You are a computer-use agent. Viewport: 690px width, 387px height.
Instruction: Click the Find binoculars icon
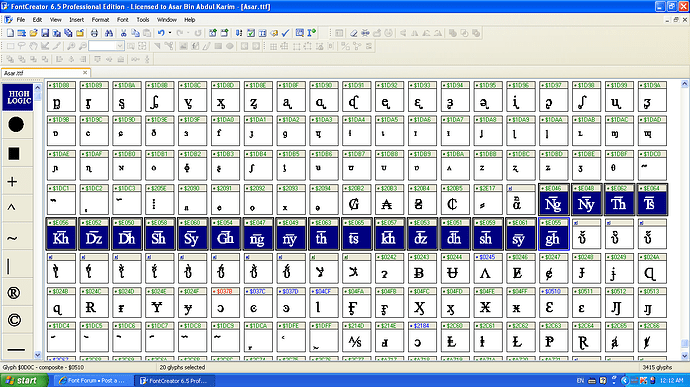click(109, 33)
